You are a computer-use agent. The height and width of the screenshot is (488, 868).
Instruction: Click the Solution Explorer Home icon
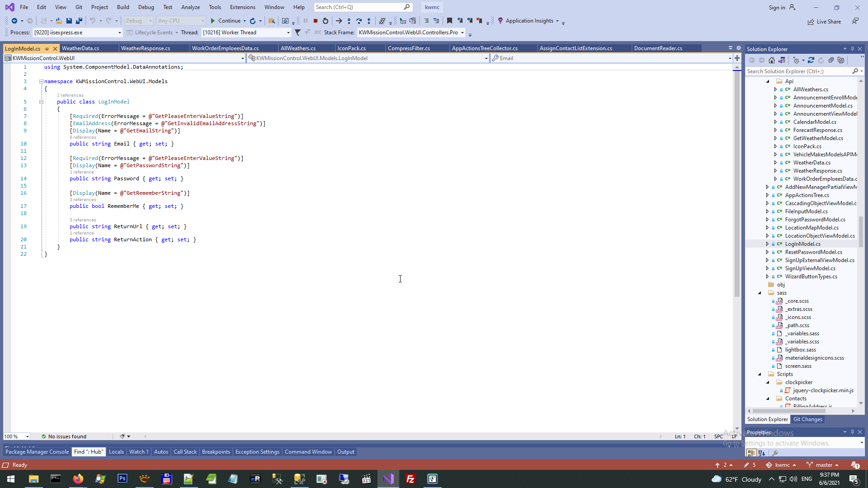[x=772, y=60]
